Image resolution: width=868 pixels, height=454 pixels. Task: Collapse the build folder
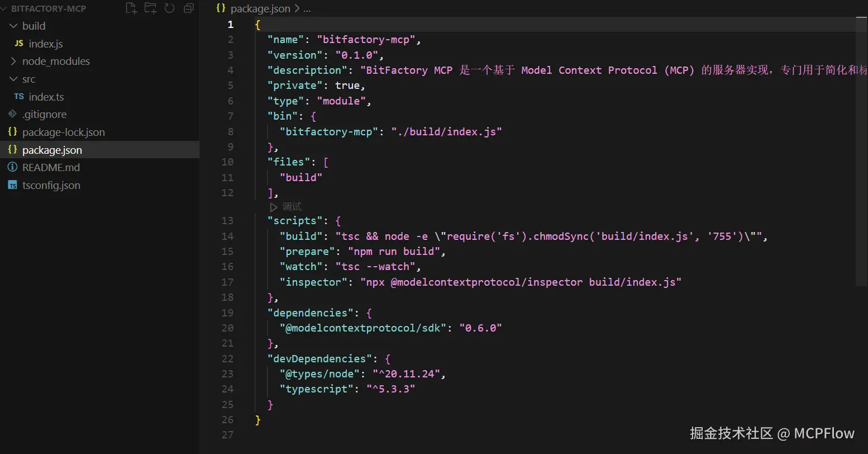pyautogui.click(x=14, y=26)
